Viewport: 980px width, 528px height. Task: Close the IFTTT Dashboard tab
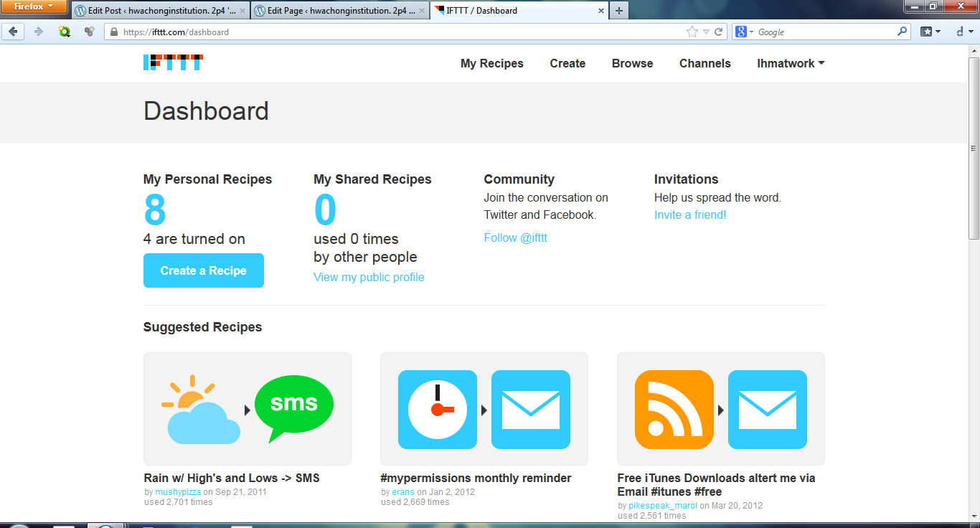pos(601,11)
